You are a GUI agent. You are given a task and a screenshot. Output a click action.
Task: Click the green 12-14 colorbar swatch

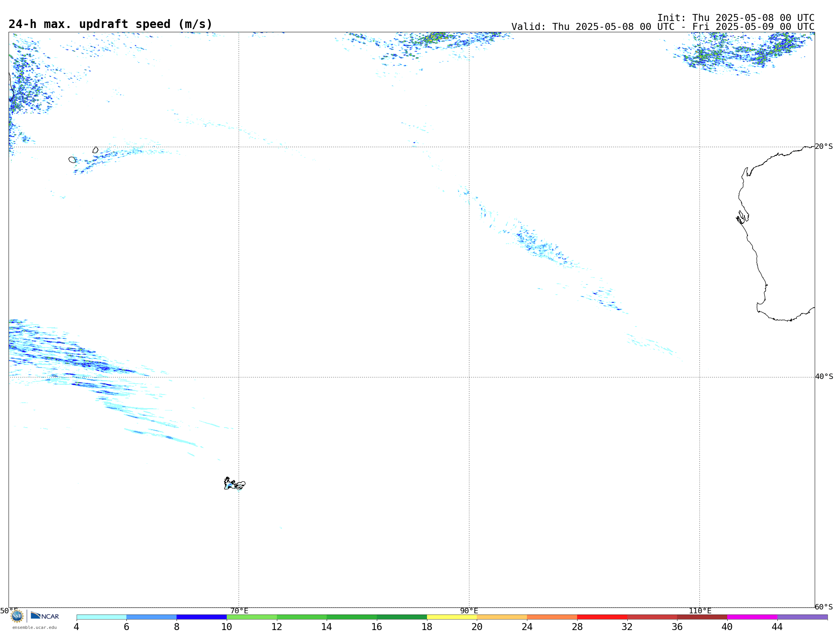point(302,617)
